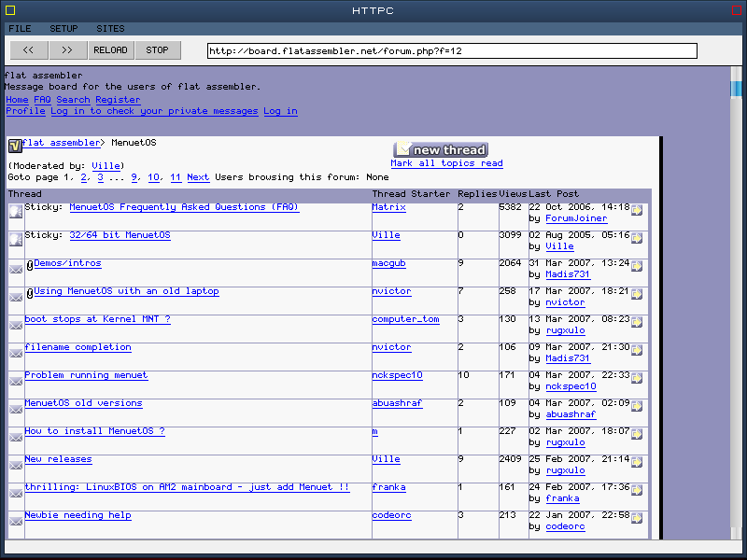Open the Search link
The width and height of the screenshot is (747, 560).
[73, 100]
